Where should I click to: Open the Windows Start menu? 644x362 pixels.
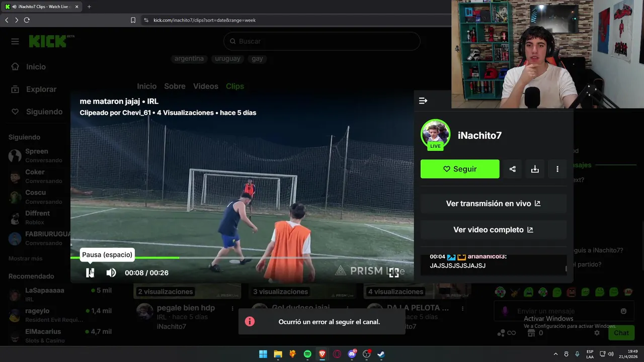coord(263,354)
